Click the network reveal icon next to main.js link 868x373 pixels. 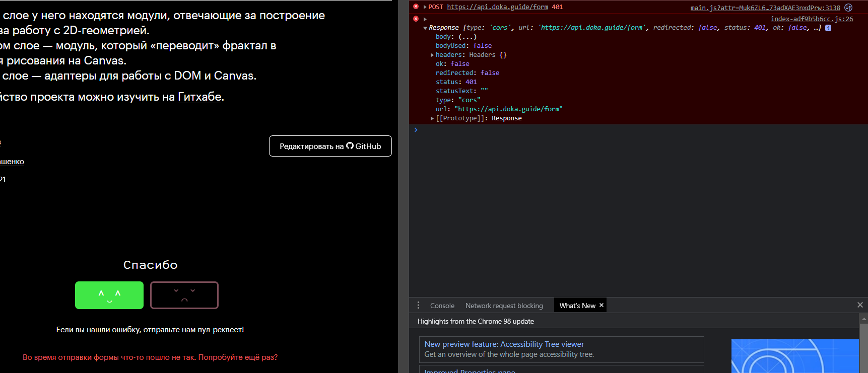pos(848,8)
